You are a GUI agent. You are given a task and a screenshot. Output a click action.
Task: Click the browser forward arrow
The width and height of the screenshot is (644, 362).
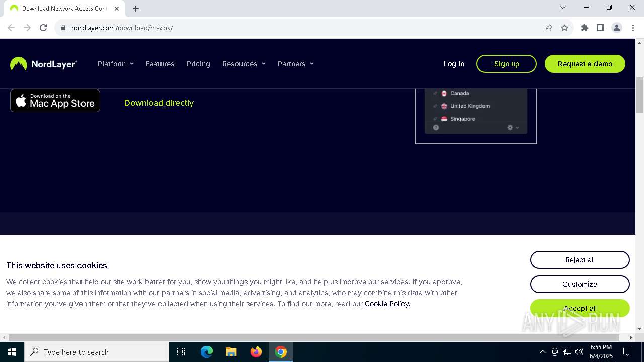pyautogui.click(x=27, y=28)
